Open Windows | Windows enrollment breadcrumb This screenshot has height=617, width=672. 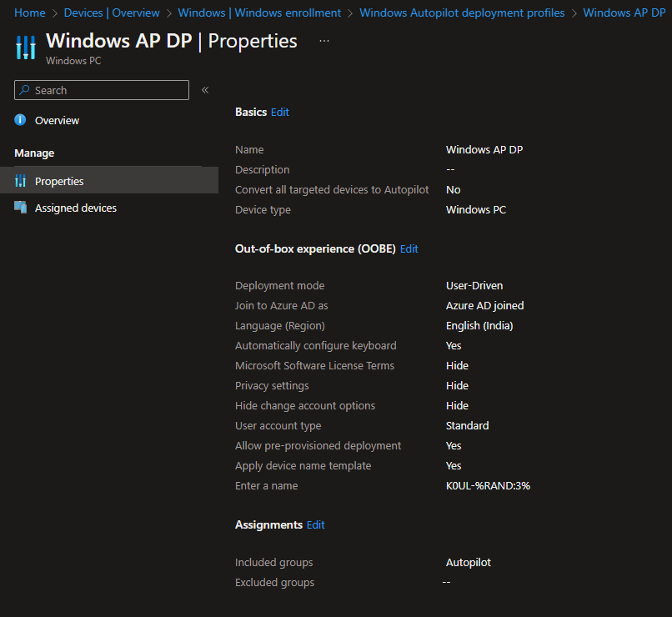(260, 13)
